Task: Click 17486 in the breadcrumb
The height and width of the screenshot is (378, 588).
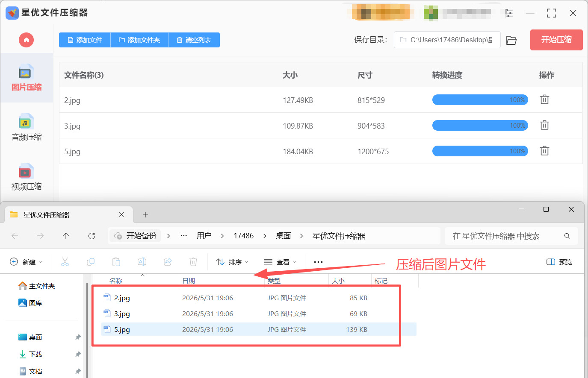Action: [244, 236]
